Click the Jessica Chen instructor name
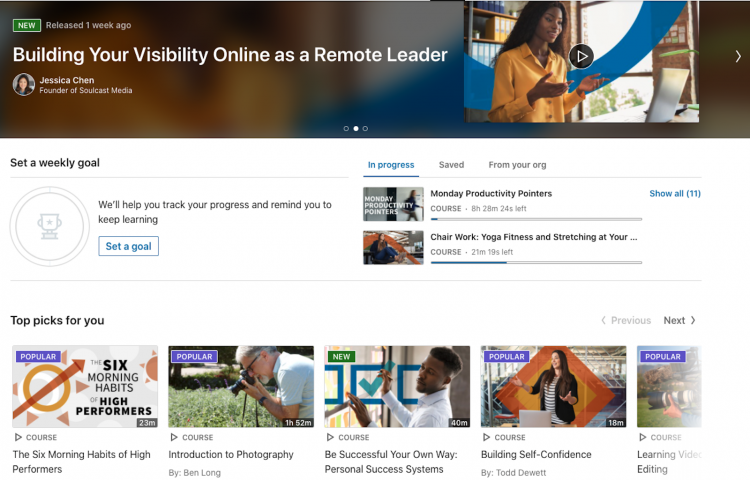750x480 pixels. pyautogui.click(x=66, y=80)
